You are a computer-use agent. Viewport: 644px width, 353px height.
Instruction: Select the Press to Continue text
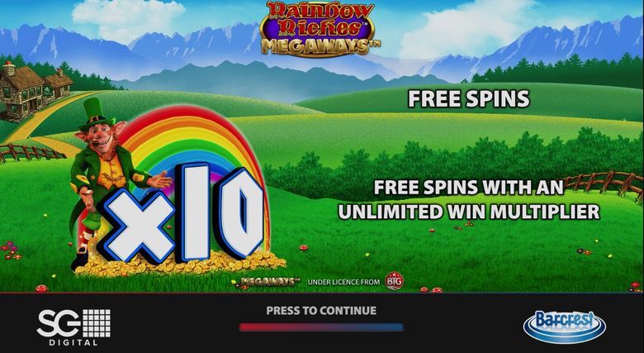321,311
